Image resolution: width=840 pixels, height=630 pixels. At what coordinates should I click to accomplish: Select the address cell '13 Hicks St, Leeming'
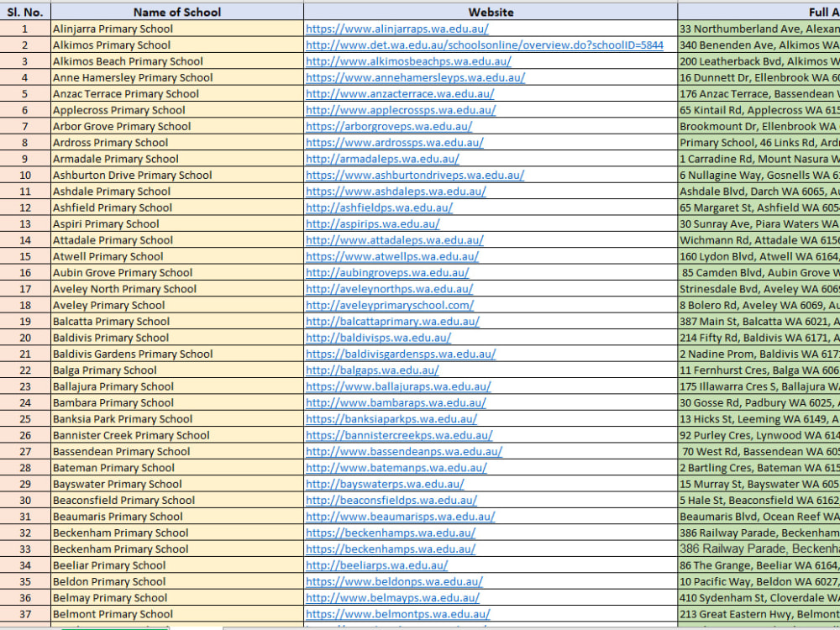click(759, 419)
